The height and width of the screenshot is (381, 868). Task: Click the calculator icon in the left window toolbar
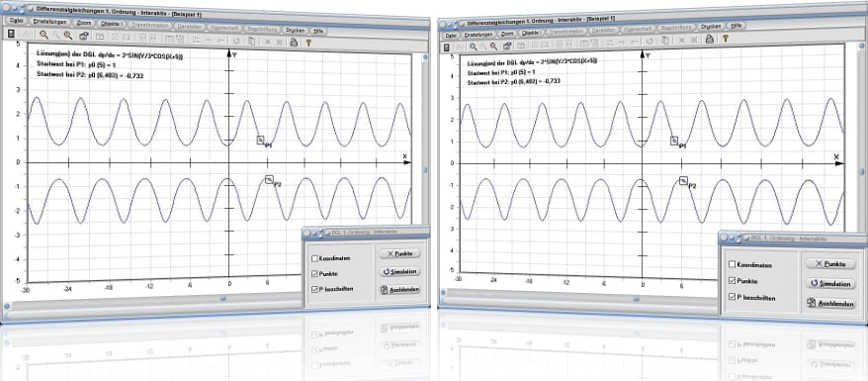(x=11, y=34)
